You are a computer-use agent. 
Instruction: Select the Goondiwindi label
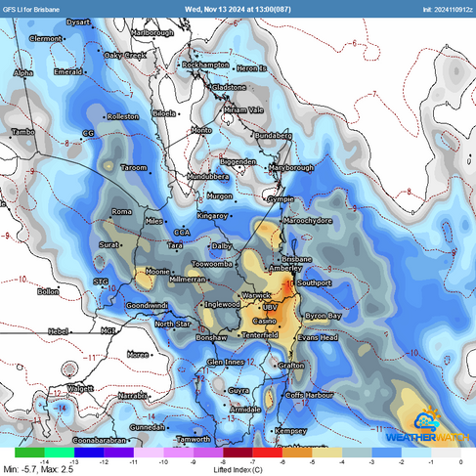tap(147, 305)
